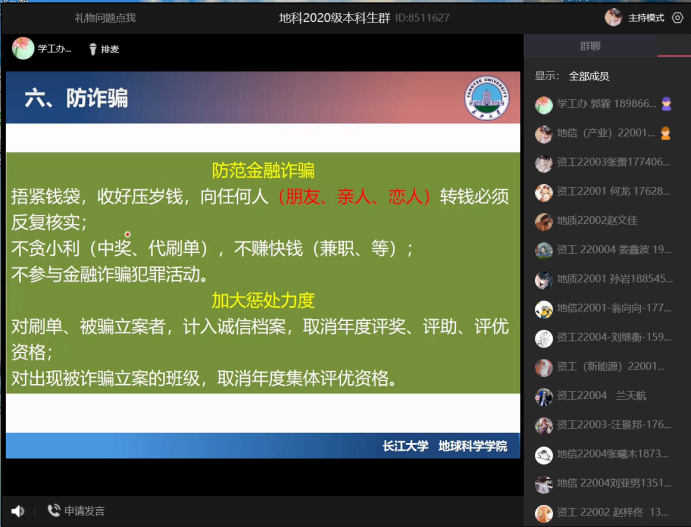
Task: Click the 排麦 microphone icon
Action: click(x=92, y=48)
